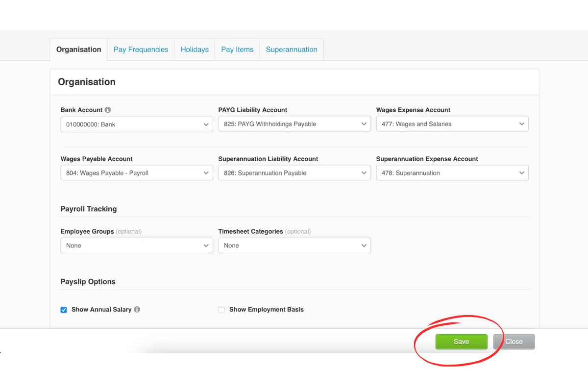The image size is (588, 392).
Task: Expand the Employee Groups dropdown
Action: tap(137, 245)
